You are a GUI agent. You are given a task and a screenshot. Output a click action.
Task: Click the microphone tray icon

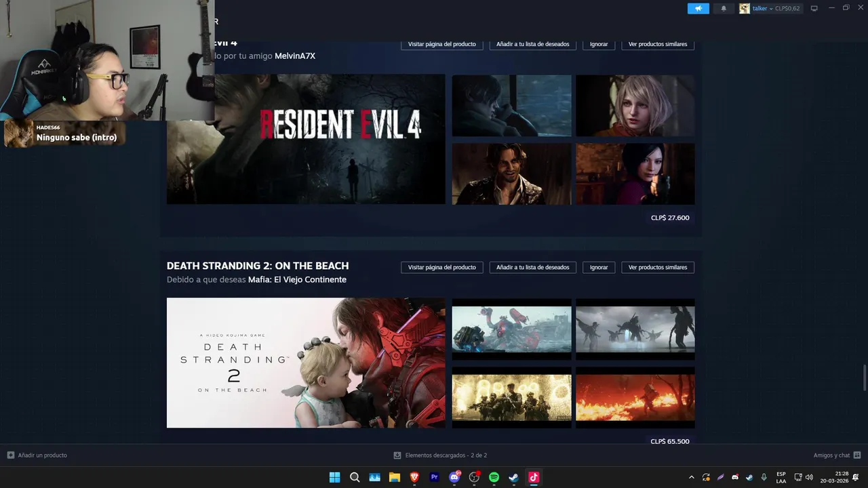pos(764,477)
